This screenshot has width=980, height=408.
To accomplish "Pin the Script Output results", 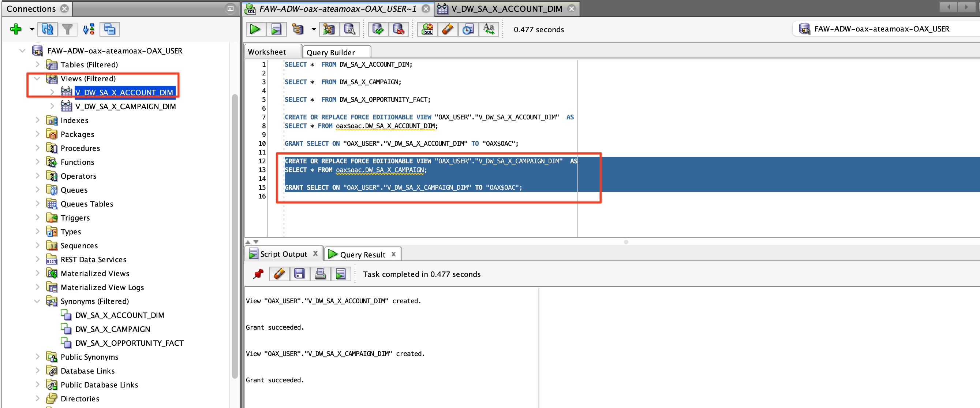I will (258, 274).
